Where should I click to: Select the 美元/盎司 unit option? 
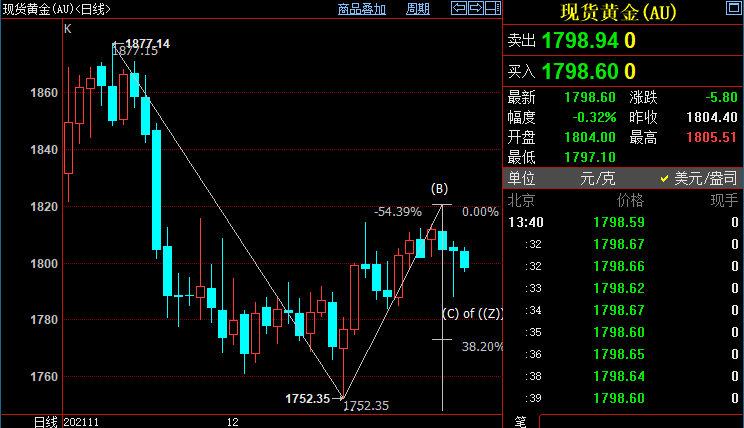click(x=705, y=178)
